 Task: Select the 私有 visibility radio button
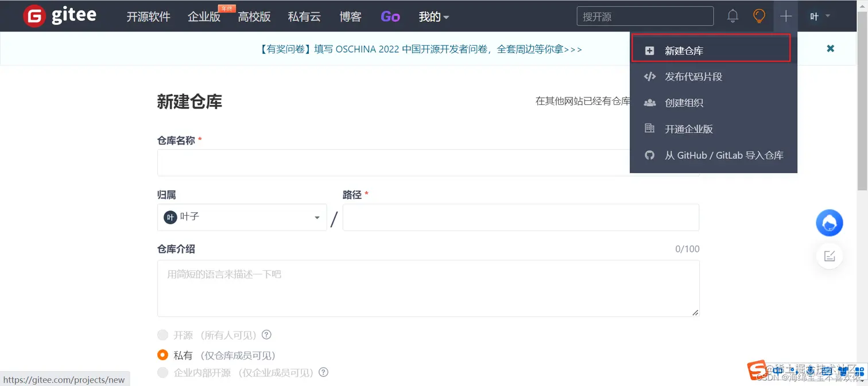click(162, 354)
